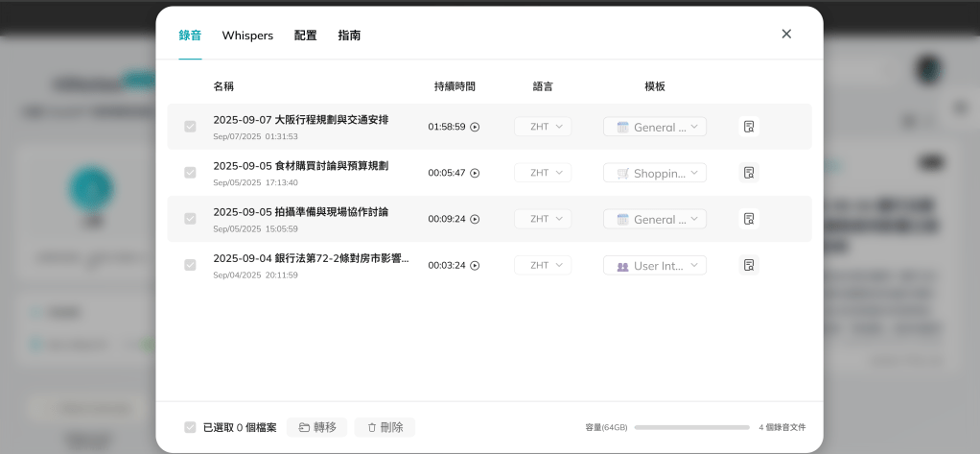Play the 大阪行程規劃與交通安排 recording
The height and width of the screenshot is (454, 980).
(475, 127)
